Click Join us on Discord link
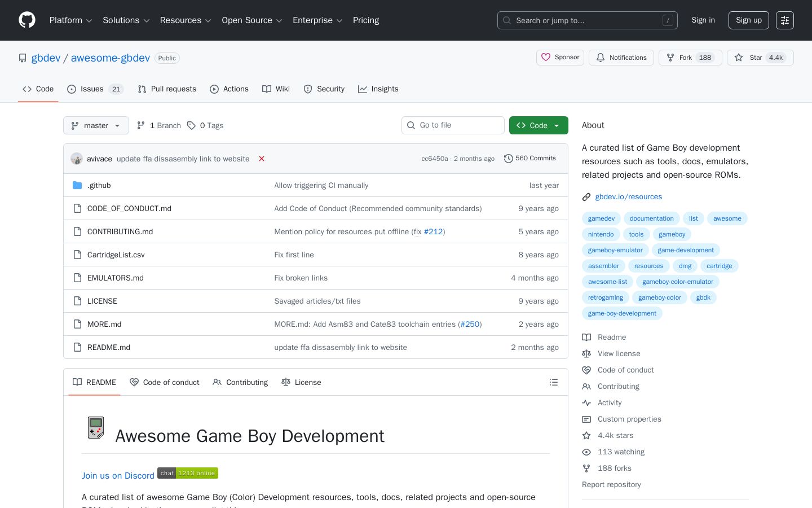This screenshot has width=812, height=508. pos(118,476)
